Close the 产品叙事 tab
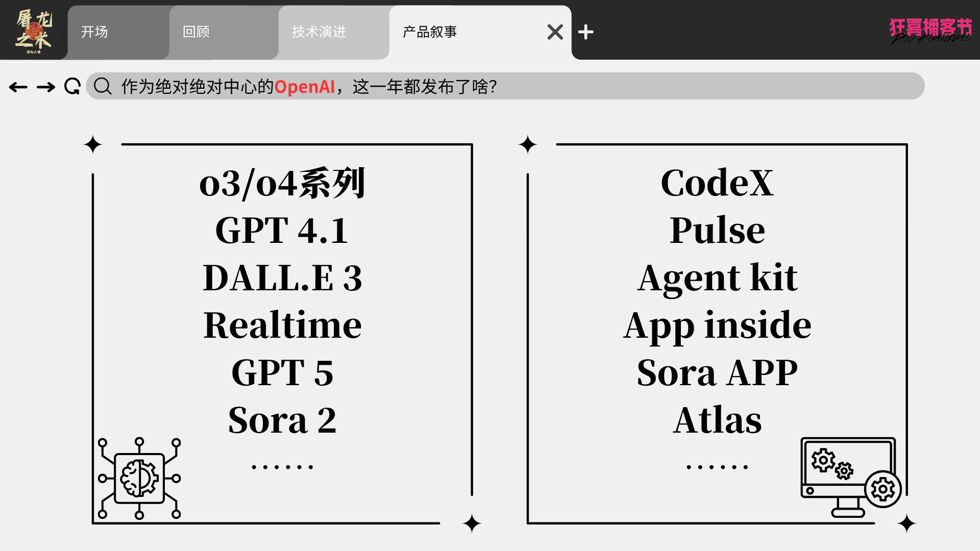The height and width of the screenshot is (551, 980). tap(555, 32)
